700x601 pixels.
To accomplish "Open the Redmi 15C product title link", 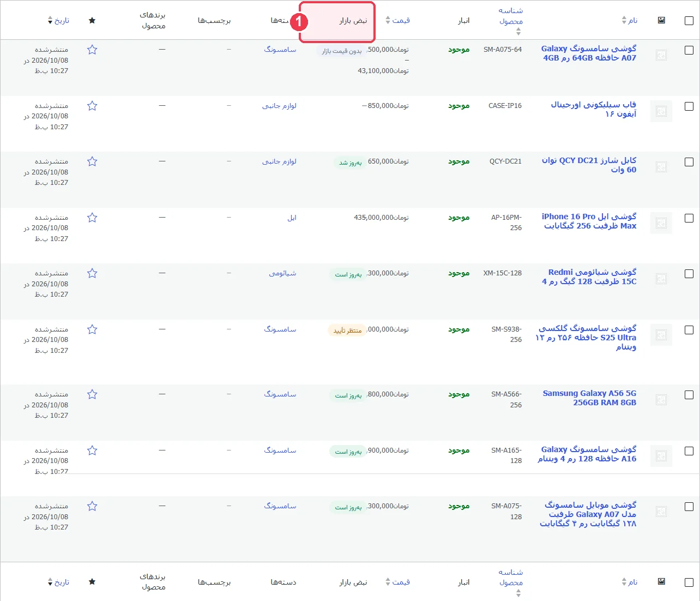I will click(x=589, y=277).
